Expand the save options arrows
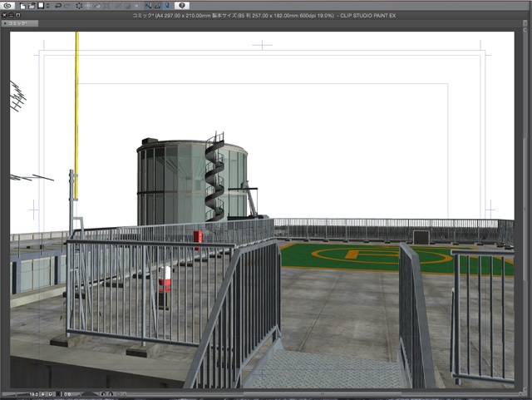Image resolution: width=532 pixels, height=400 pixels. point(48,6)
